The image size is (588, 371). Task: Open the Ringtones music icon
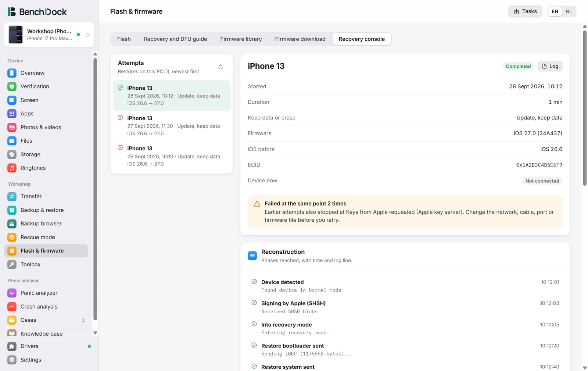point(12,168)
